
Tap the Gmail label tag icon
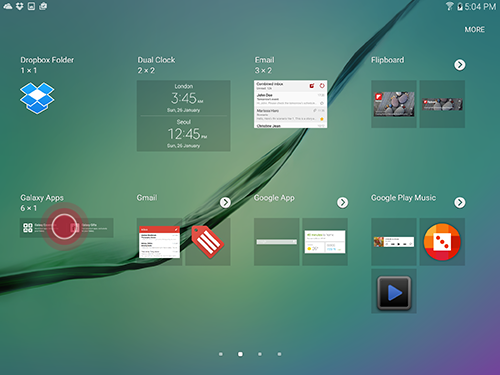[x=208, y=242]
